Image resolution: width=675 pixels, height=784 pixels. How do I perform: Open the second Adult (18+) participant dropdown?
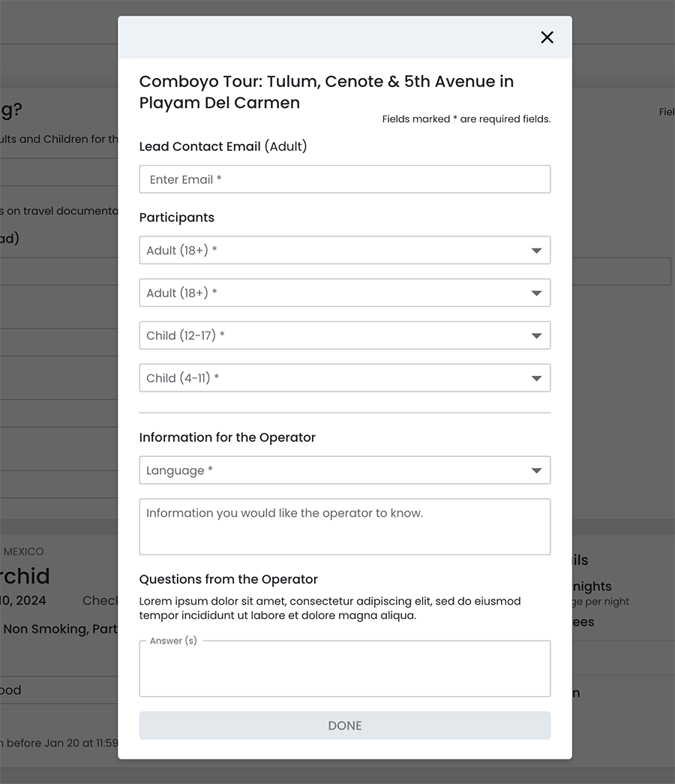point(330,293)
